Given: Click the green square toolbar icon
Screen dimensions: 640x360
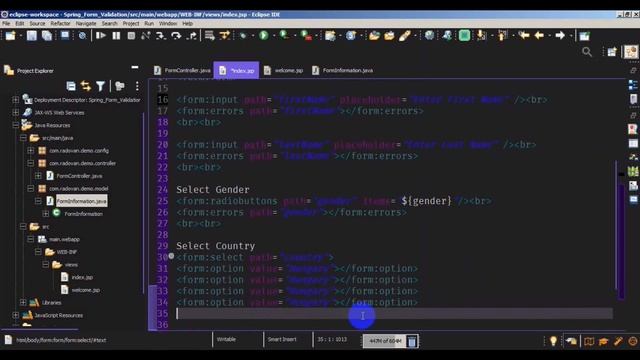Looking at the screenshot, I should (x=464, y=36).
